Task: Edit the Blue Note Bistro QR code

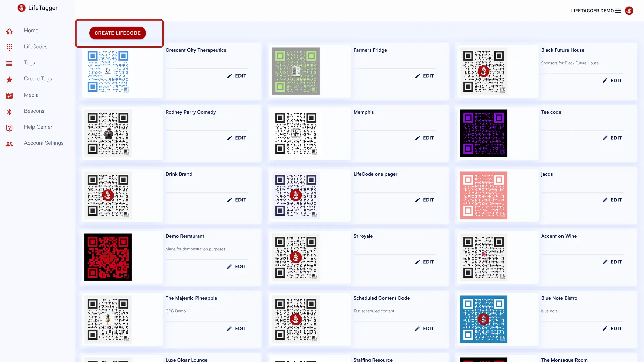Action: (612, 328)
